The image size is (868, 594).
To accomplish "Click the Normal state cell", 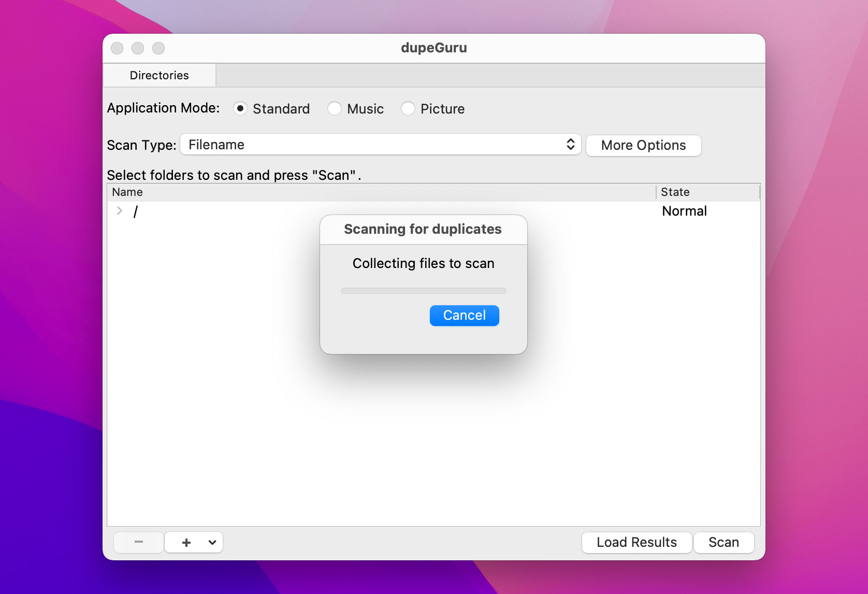I will [x=684, y=211].
